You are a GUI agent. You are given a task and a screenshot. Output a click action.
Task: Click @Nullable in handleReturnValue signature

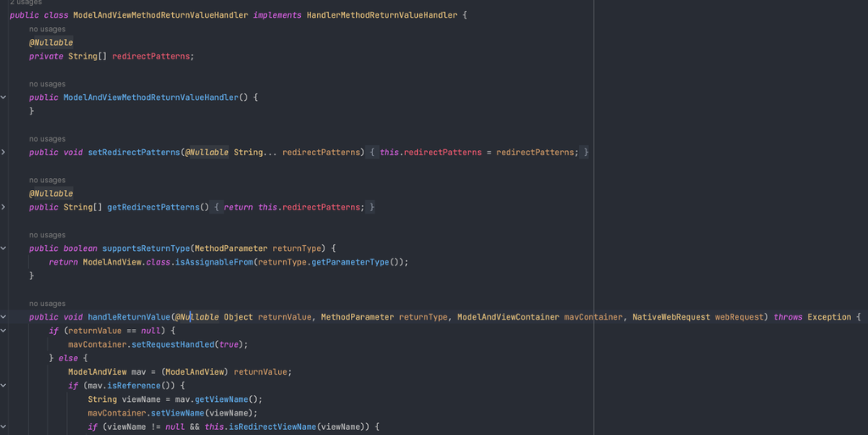[197, 317]
